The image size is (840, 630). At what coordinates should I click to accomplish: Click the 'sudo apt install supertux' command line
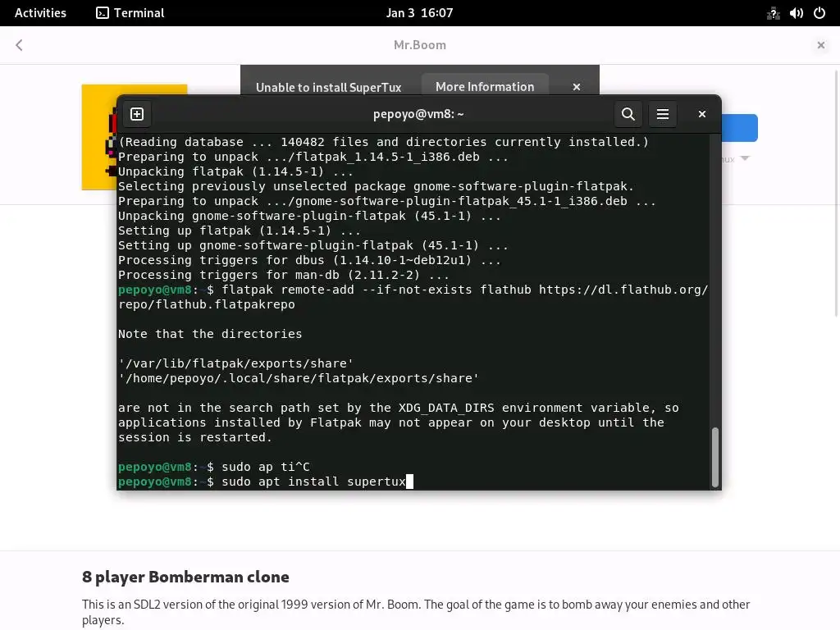point(266,482)
